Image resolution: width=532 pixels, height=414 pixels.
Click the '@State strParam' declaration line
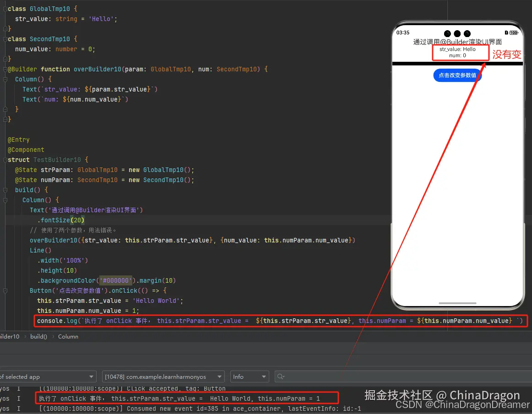pyautogui.click(x=104, y=170)
